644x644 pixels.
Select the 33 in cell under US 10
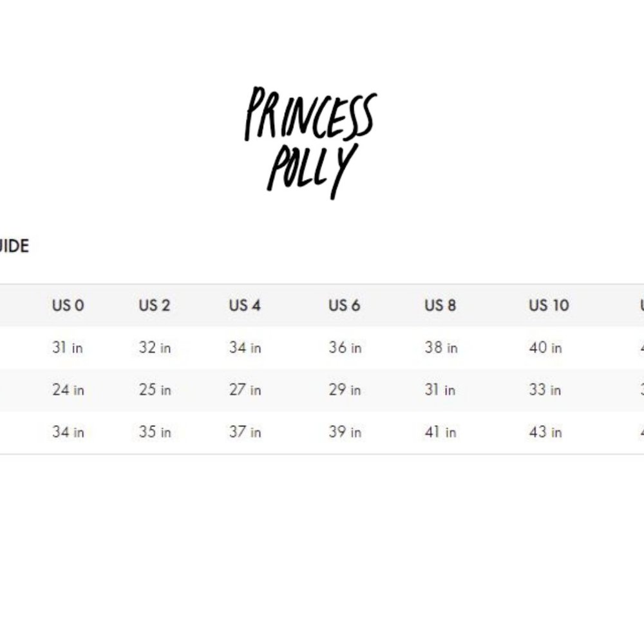pos(545,390)
